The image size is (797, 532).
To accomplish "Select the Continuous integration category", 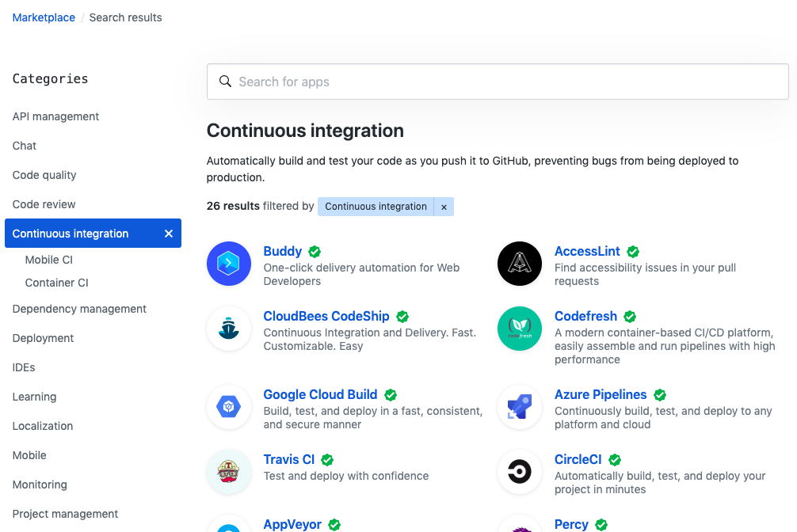I will pyautogui.click(x=93, y=234).
